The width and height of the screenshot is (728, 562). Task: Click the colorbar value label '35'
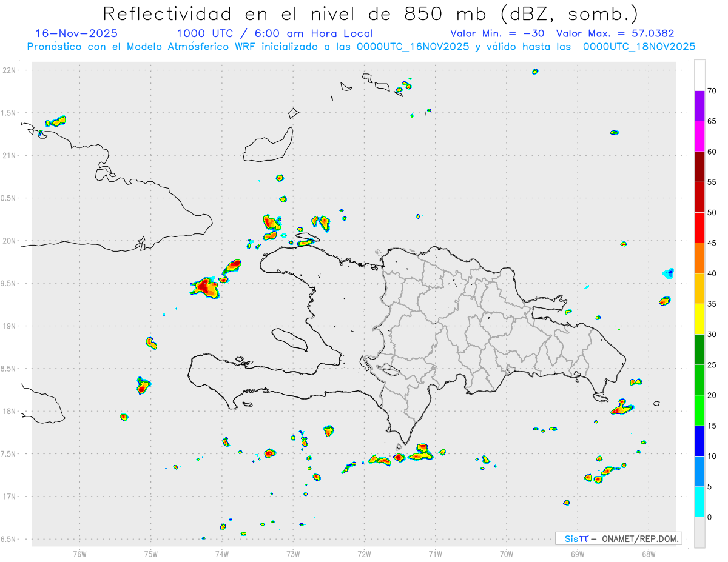tap(712, 304)
